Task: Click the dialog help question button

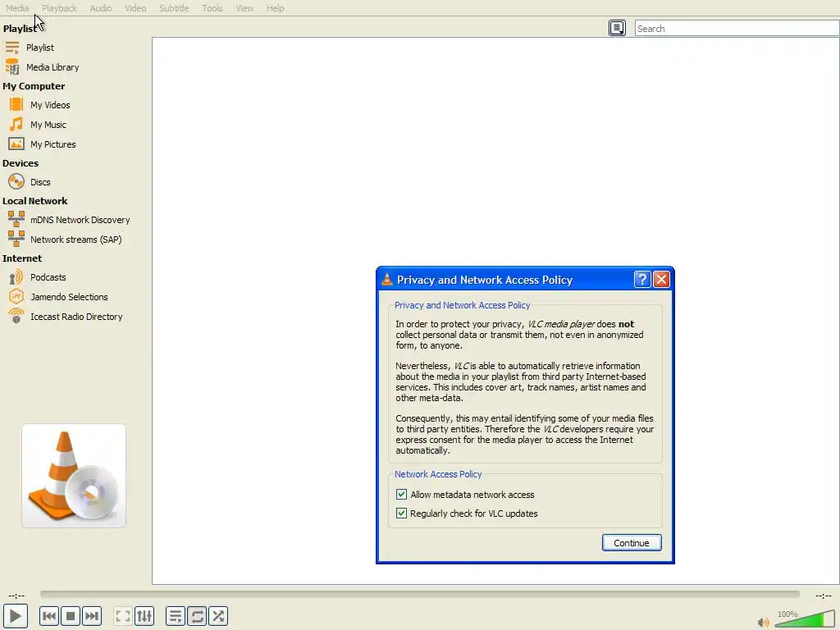Action: 641,279
